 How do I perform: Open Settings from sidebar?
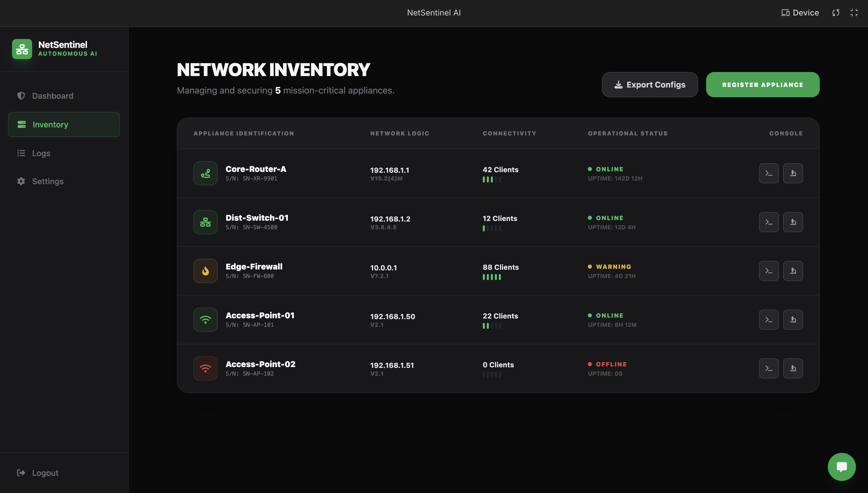(47, 181)
